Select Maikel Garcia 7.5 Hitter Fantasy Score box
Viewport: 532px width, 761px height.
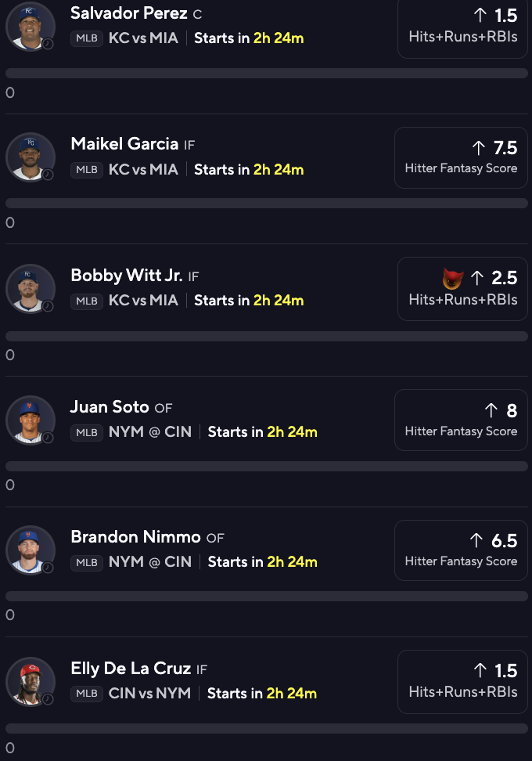click(x=461, y=157)
